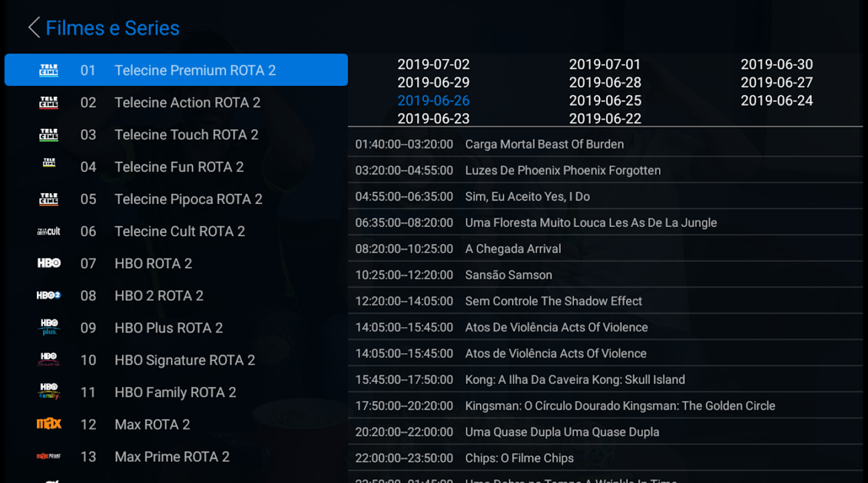Open Sansão Samson program
The height and width of the screenshot is (483, 868).
pos(605,275)
